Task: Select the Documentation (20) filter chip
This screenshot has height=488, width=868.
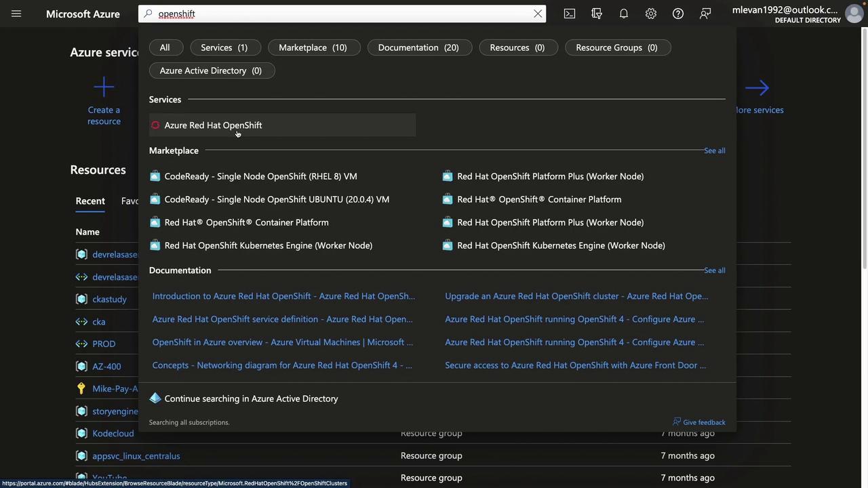Action: (418, 47)
